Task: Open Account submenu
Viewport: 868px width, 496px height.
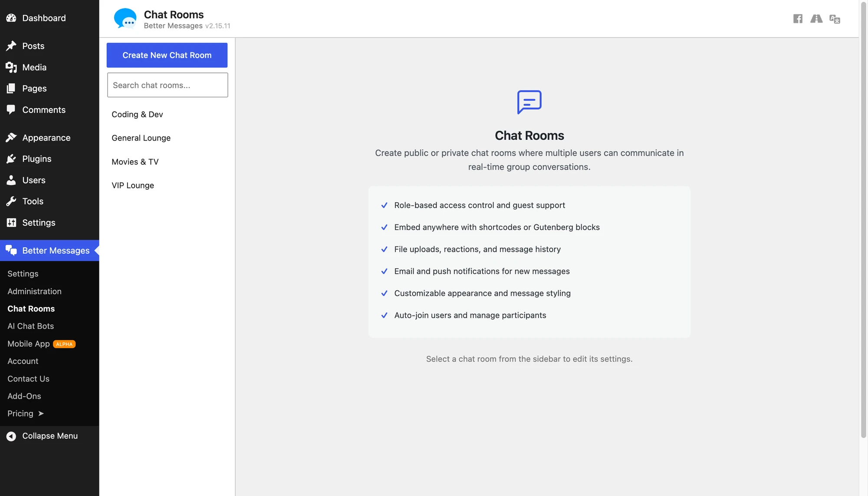Action: pos(23,361)
